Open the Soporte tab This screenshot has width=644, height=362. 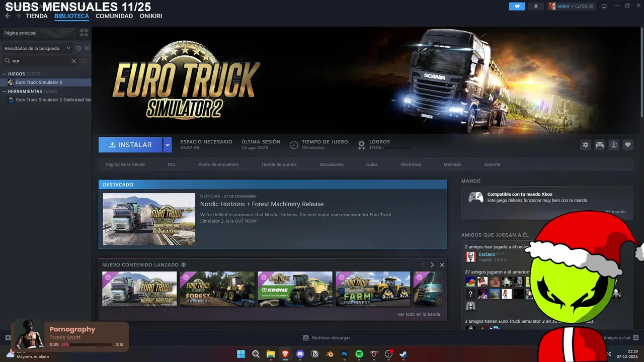click(492, 164)
